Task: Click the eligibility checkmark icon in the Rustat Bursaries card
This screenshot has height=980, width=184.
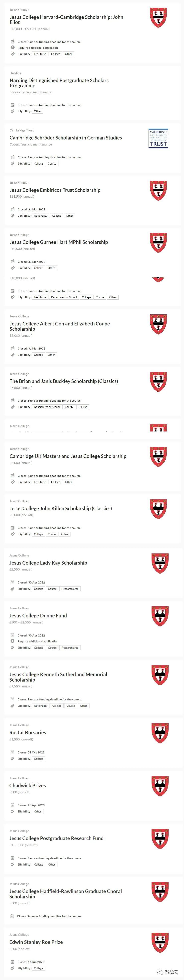Action: tap(13, 759)
